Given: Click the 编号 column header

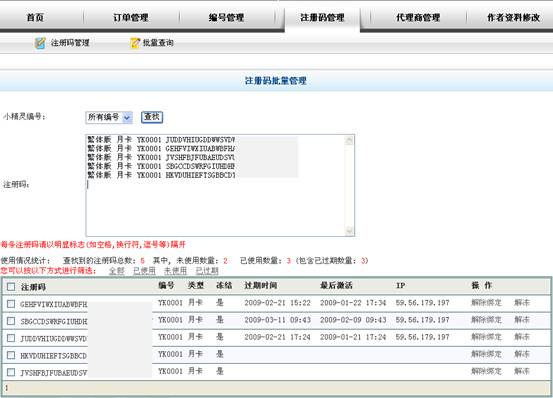Looking at the screenshot, I should pyautogui.click(x=166, y=286).
